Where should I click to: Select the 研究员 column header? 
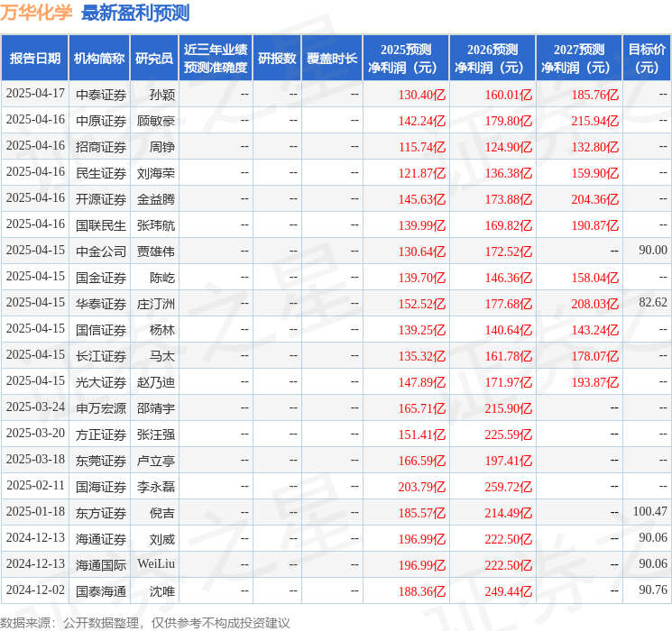pos(154,59)
